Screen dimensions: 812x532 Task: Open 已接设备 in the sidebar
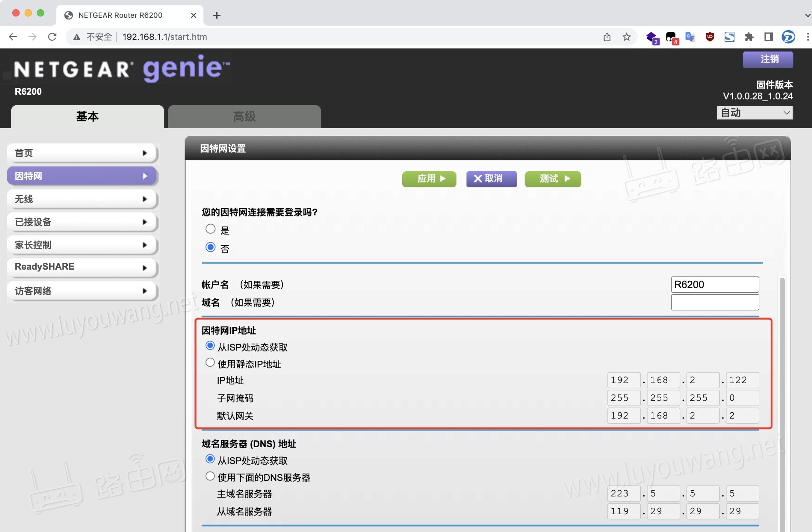tap(82, 222)
